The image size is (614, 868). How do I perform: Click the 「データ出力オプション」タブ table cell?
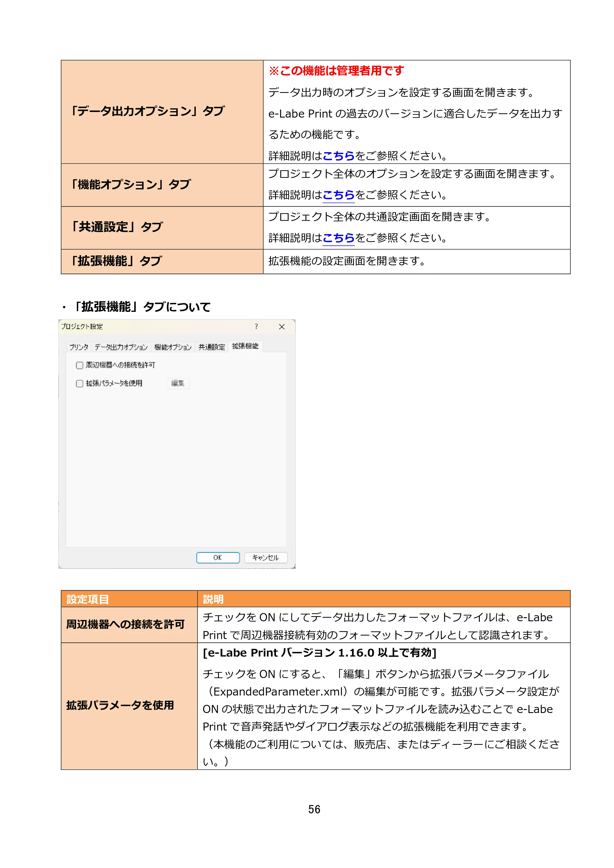click(x=162, y=112)
